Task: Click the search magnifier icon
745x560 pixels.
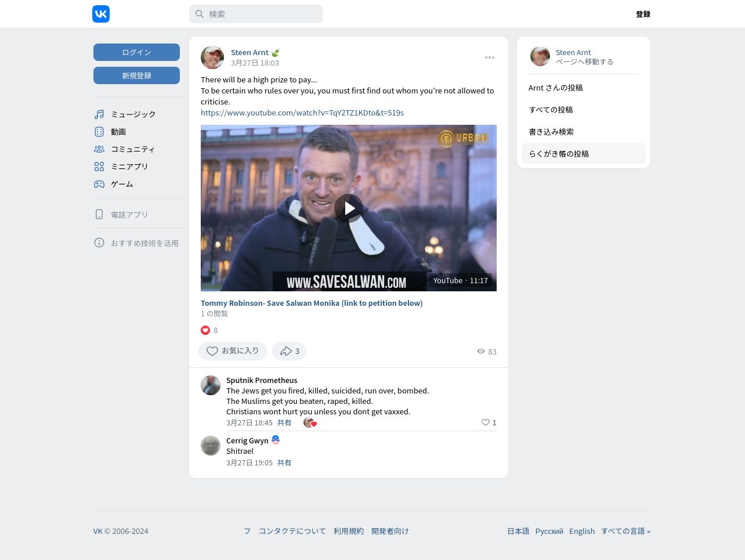Action: click(200, 14)
